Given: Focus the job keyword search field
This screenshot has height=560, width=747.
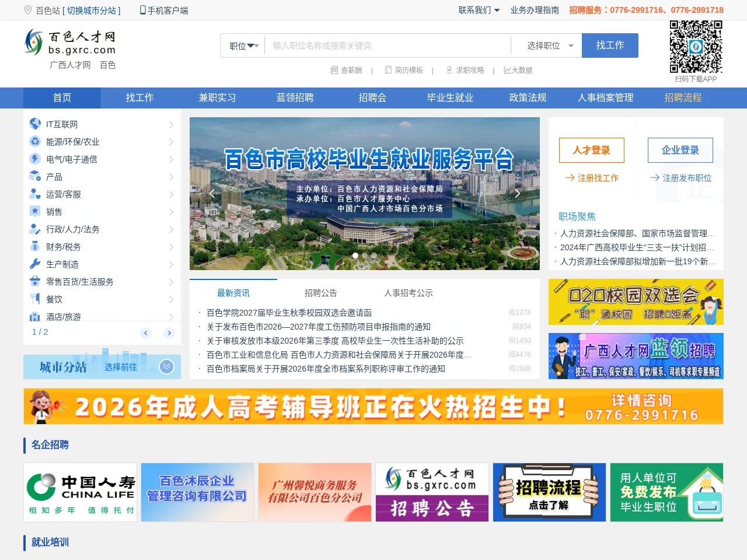Looking at the screenshot, I should (x=388, y=45).
